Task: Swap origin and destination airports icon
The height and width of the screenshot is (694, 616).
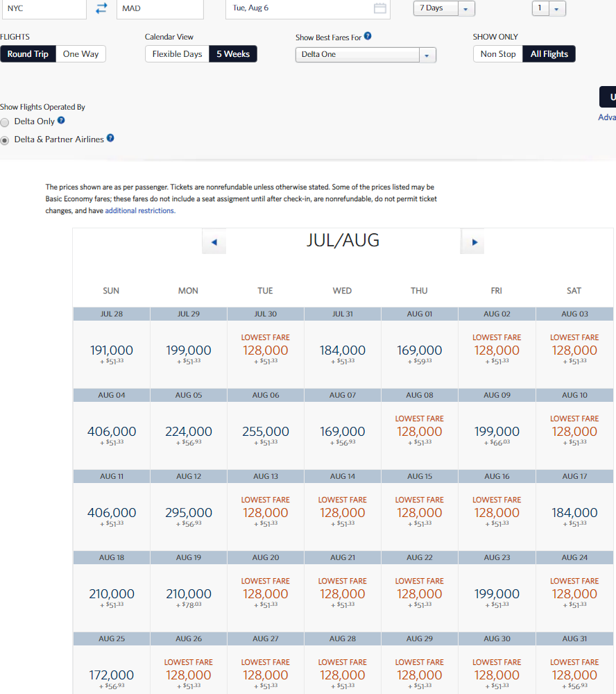Action: [101, 8]
